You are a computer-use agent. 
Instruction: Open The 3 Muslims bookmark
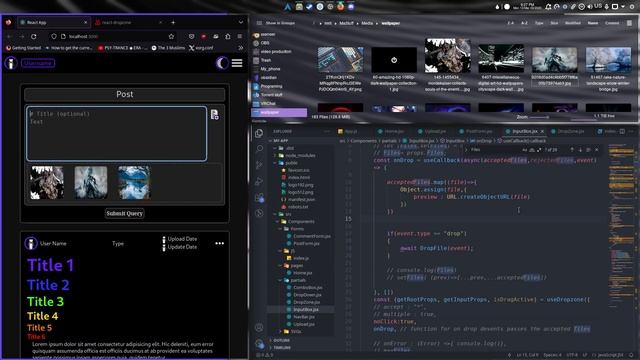coord(168,48)
